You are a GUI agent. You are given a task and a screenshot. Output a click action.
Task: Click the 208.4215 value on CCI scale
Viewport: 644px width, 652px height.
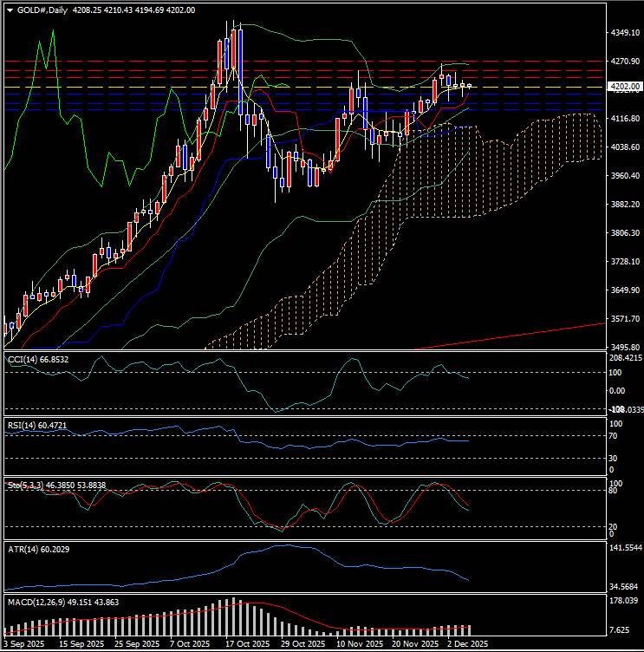[624, 357]
